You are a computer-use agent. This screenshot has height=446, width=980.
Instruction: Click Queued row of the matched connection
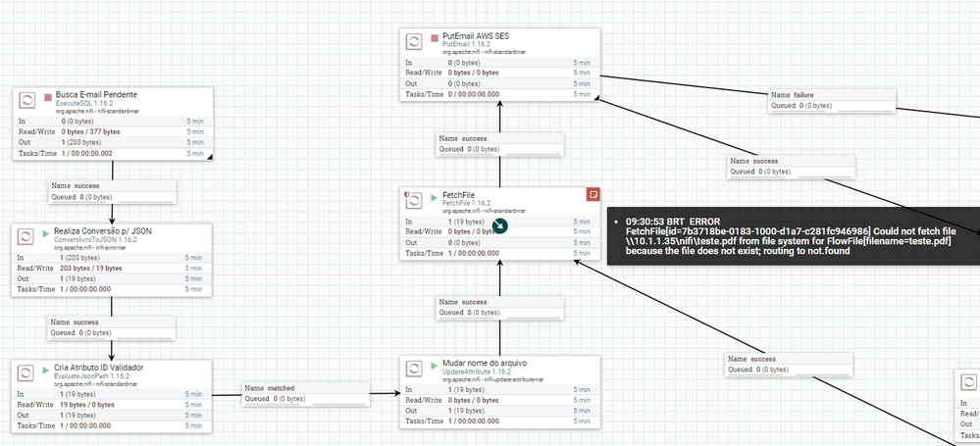(306, 400)
